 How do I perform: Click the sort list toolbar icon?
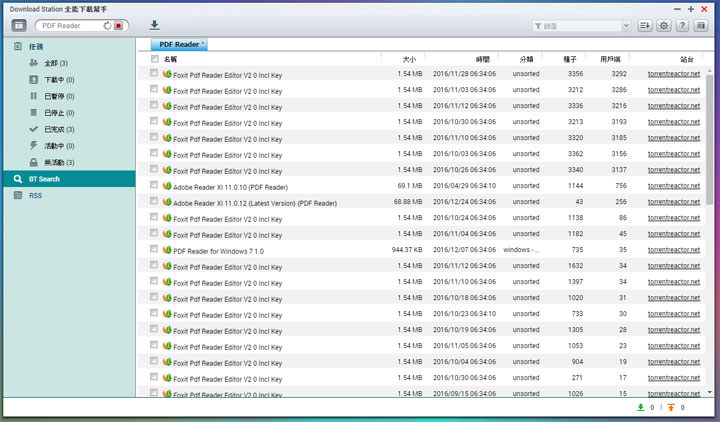tap(645, 25)
